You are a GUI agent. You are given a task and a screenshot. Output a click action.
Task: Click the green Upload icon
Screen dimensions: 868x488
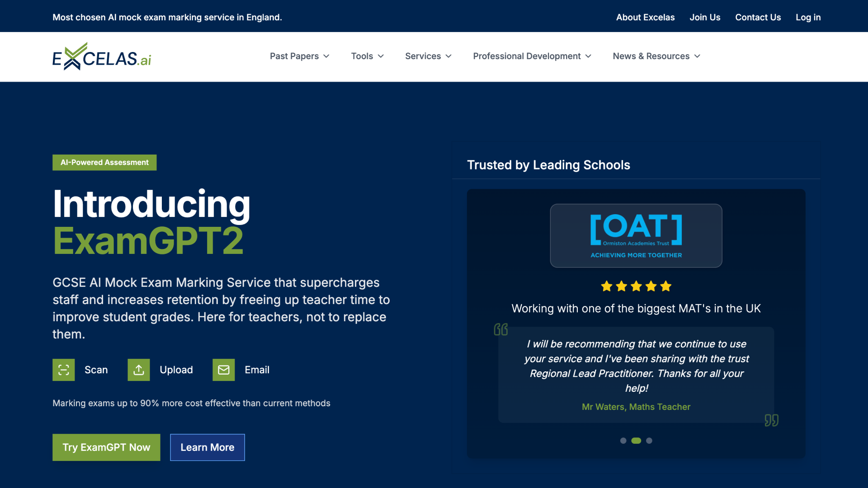point(139,370)
